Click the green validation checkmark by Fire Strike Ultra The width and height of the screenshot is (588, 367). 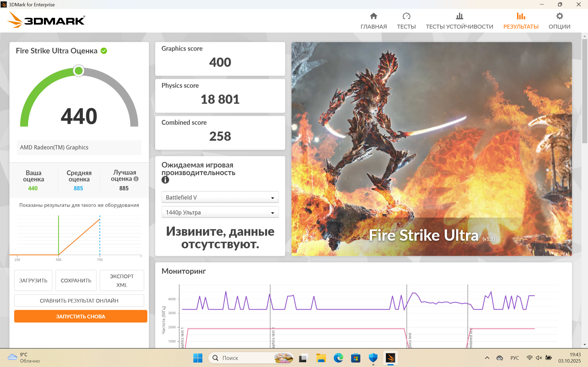[104, 51]
